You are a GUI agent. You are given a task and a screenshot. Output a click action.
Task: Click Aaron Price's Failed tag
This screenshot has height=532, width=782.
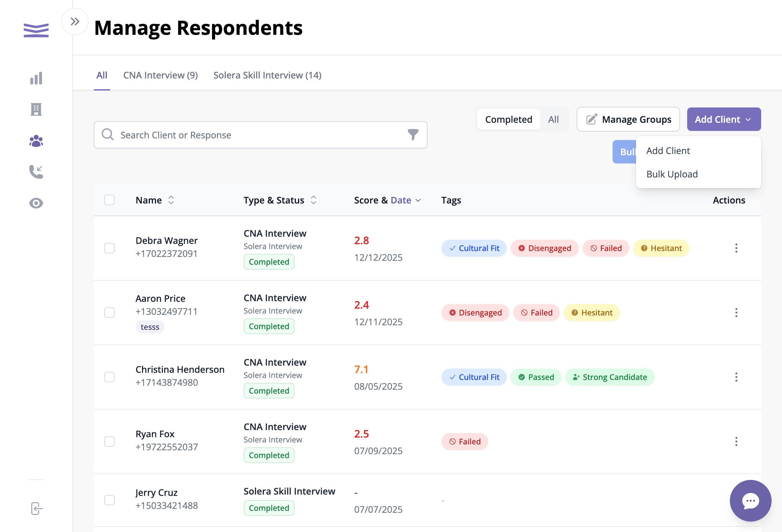click(536, 313)
